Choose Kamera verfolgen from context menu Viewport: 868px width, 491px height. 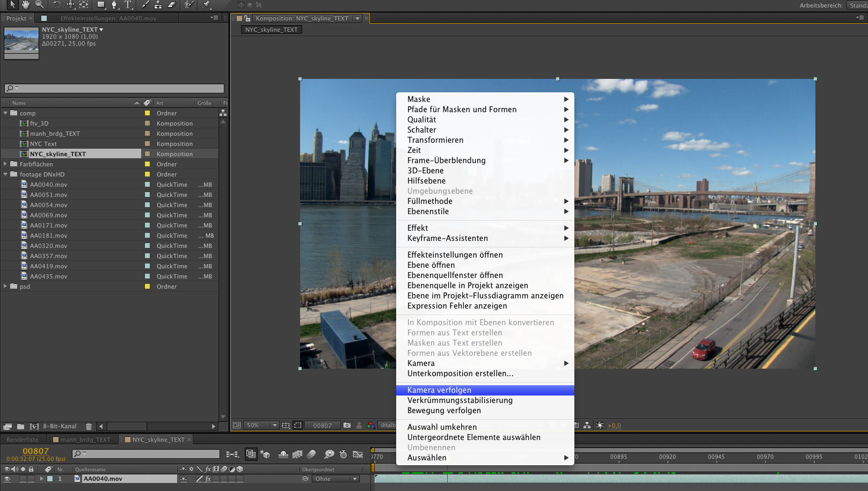(439, 390)
